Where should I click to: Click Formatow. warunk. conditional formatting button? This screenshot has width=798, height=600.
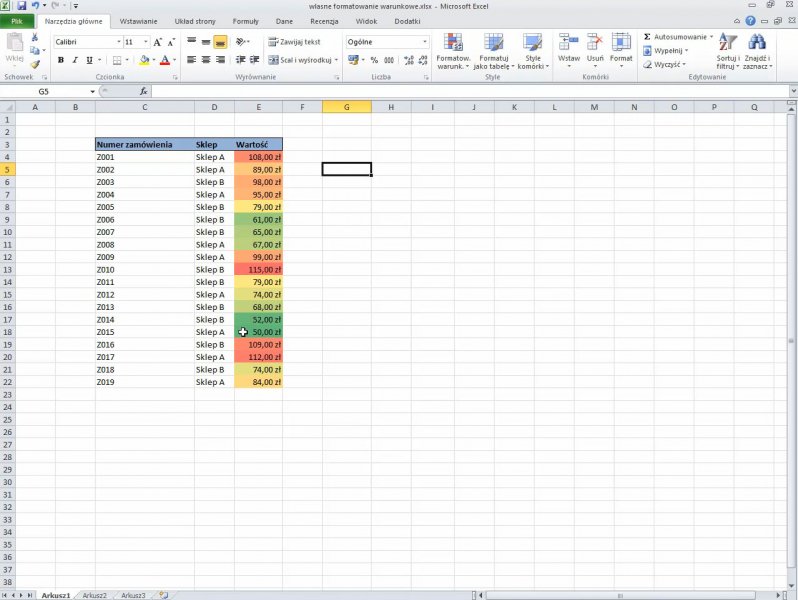[453, 50]
